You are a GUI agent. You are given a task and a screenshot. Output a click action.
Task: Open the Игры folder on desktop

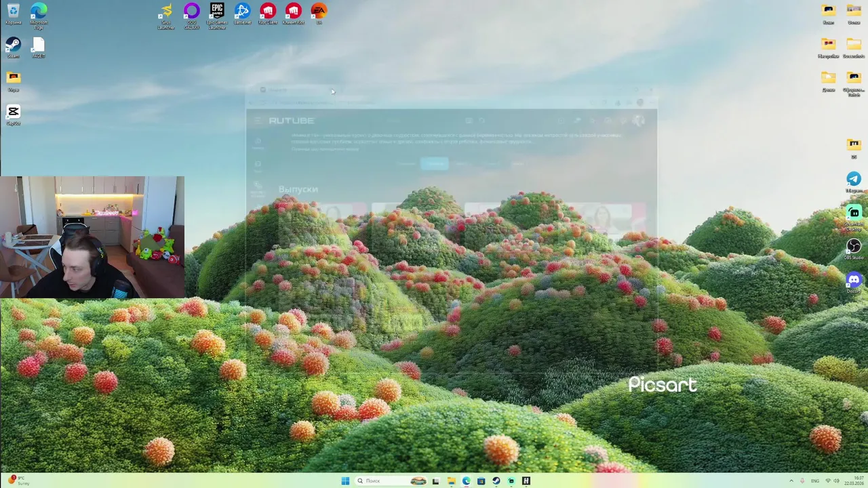click(x=13, y=81)
